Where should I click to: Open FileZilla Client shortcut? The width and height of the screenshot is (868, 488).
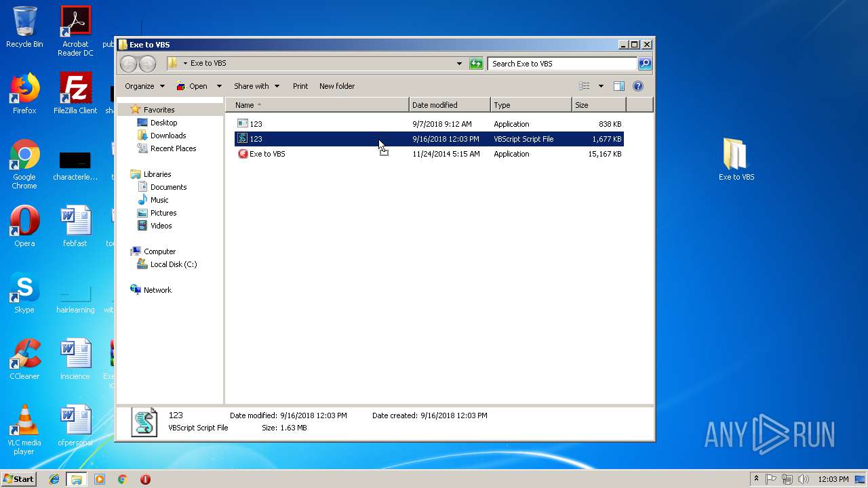75,93
